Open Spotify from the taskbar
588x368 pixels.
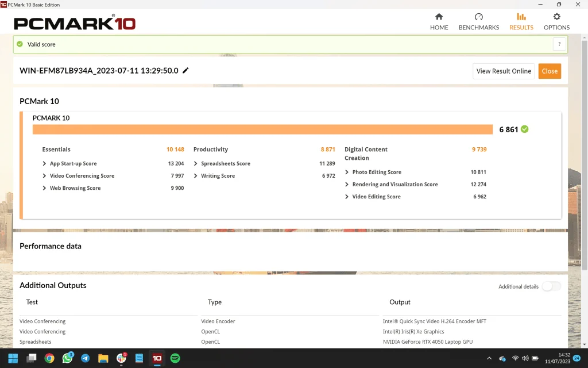tap(175, 358)
